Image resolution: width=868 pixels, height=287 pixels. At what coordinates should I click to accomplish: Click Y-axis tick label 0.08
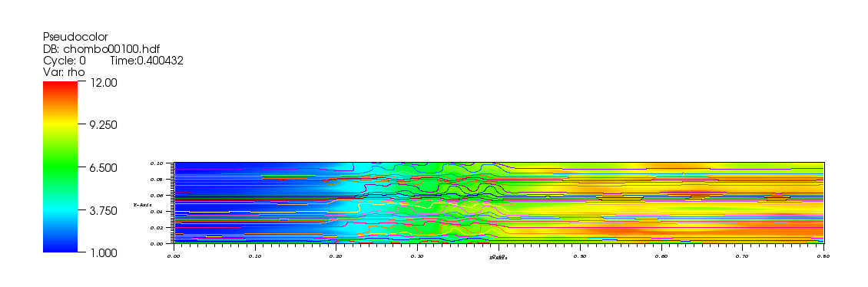156,180
